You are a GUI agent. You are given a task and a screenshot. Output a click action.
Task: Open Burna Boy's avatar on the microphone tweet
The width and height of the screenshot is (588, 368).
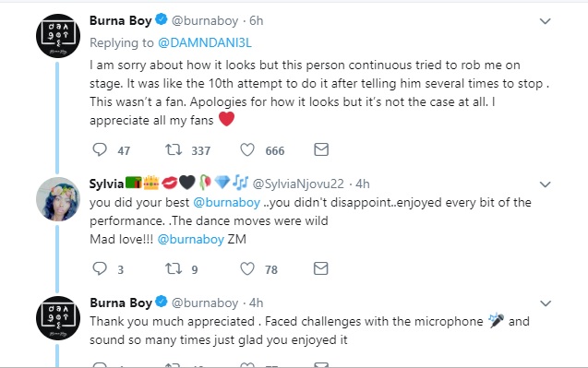click(x=58, y=318)
